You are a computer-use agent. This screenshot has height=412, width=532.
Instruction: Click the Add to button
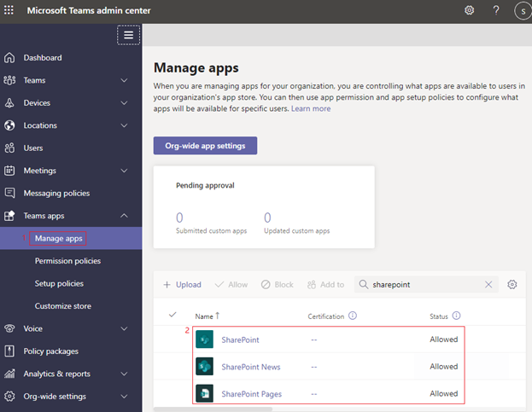(x=325, y=285)
